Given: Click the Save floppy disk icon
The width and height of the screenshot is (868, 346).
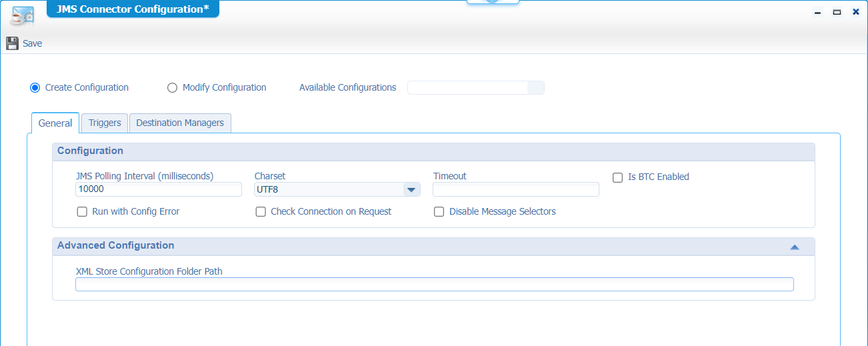Looking at the screenshot, I should coord(13,43).
